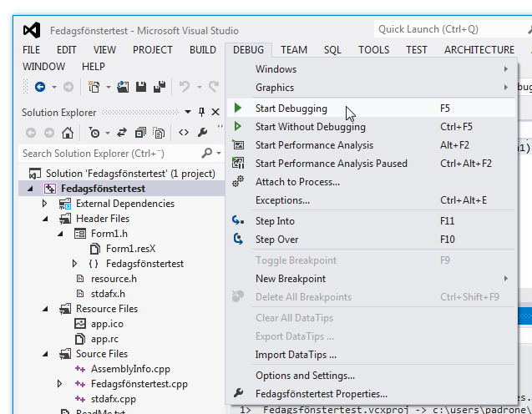The width and height of the screenshot is (532, 414).
Task: Click the New Project toolbar icon
Action: point(94,87)
